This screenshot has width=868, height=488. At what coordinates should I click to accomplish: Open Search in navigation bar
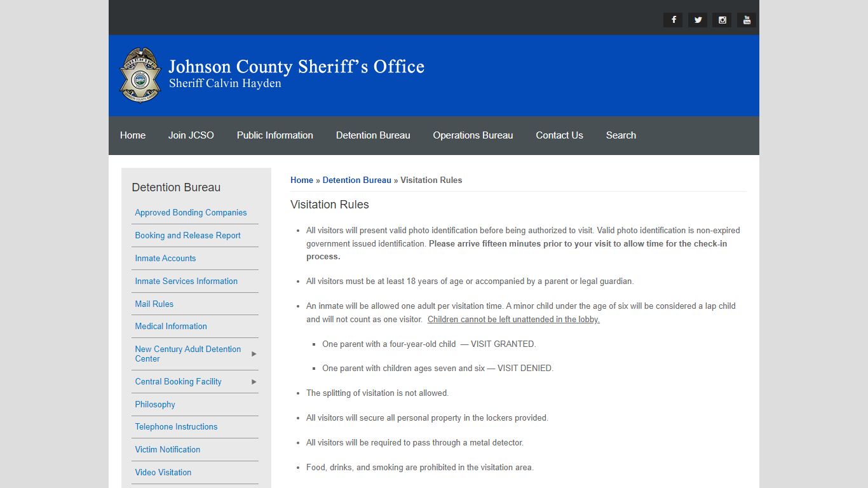621,135
